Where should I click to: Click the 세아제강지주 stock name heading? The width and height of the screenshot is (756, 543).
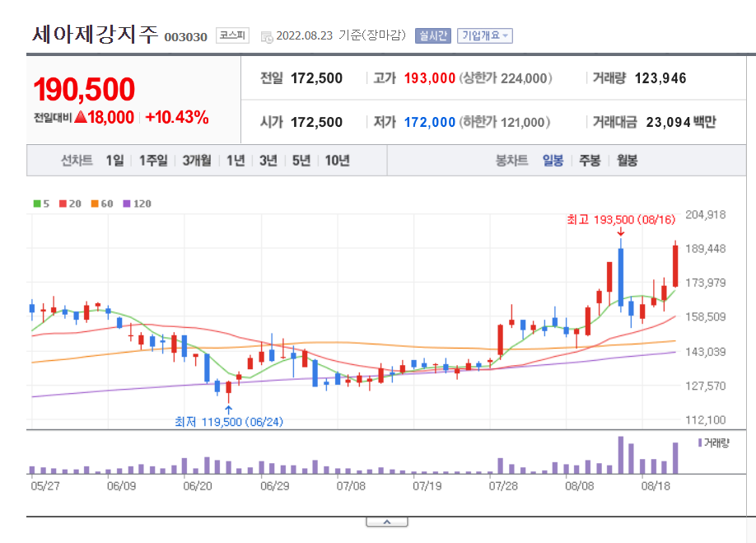95,35
